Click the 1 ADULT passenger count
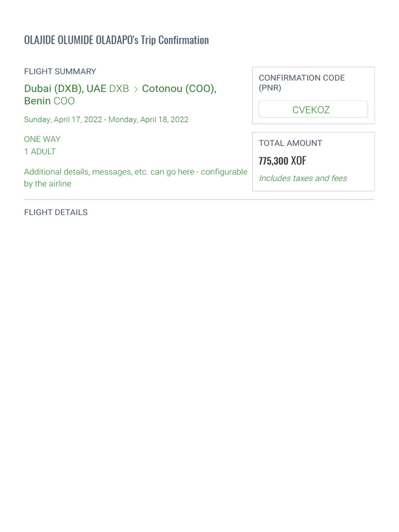Viewport: 399px width, 532px height. 40,152
